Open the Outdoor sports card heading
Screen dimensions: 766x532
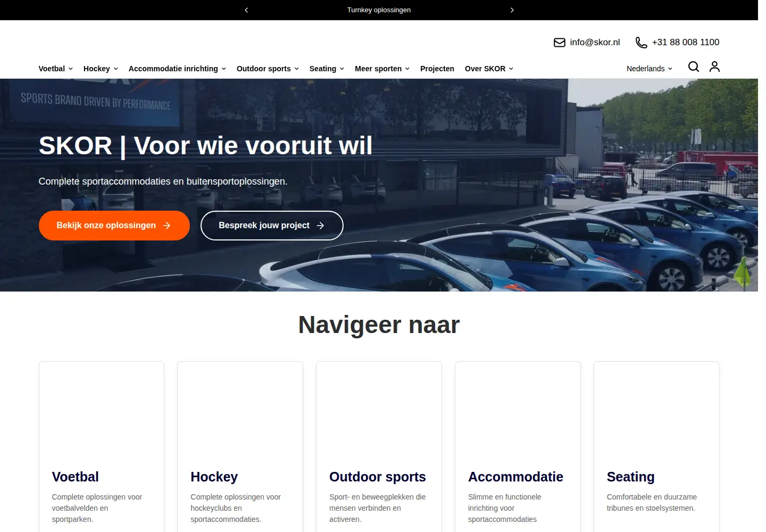[378, 477]
